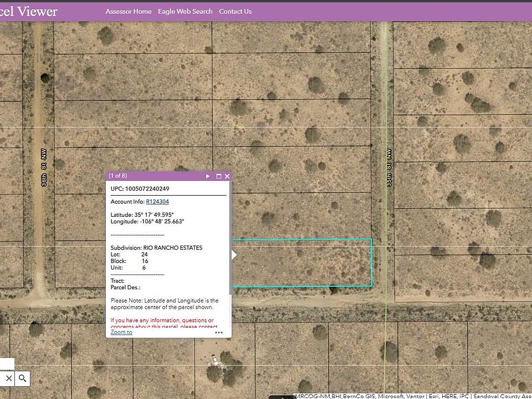Screen dimensions: 532x399
Task: Click the Latitude: 35° 17' 49.595" line
Action: pyautogui.click(x=142, y=215)
